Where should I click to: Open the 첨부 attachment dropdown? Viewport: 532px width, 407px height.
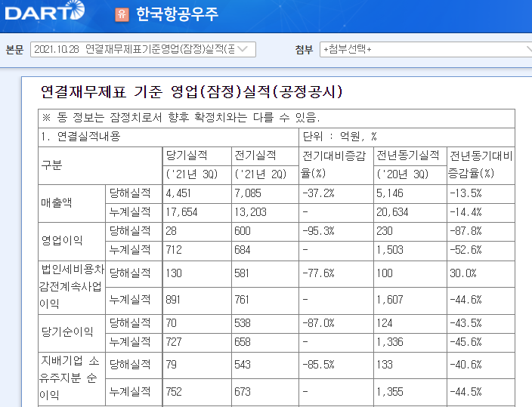pos(425,50)
